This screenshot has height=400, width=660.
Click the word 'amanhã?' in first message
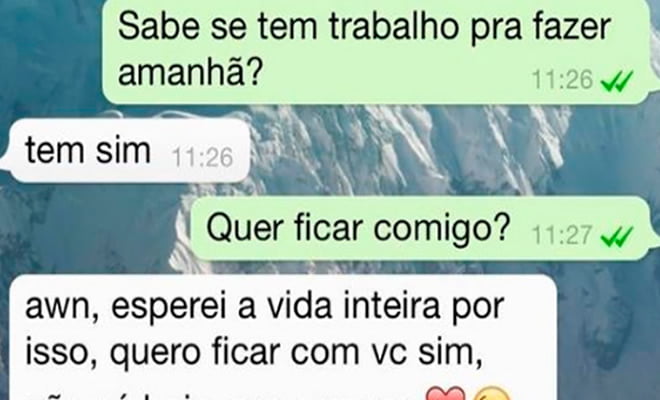point(191,72)
